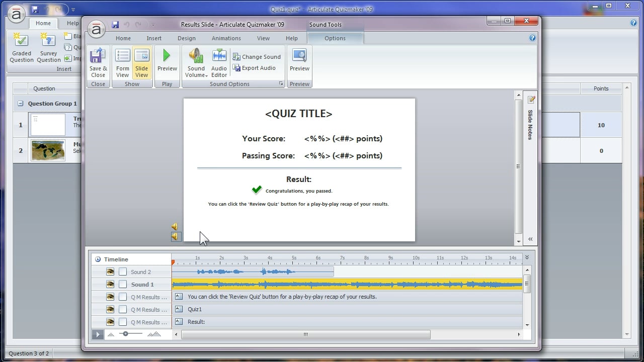Viewport: 644px width, 362px height.
Task: Click the zoom out mountain icon in timeline
Action: tap(111, 334)
